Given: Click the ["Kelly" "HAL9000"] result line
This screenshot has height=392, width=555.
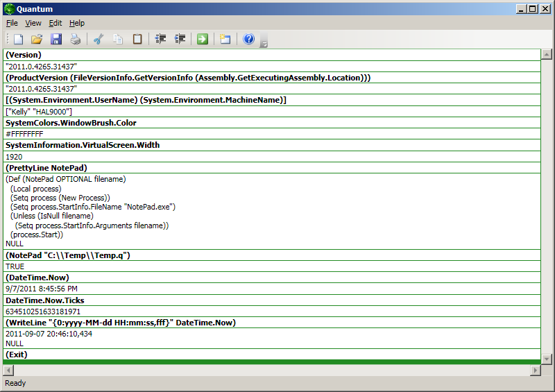Looking at the screenshot, I should click(39, 112).
